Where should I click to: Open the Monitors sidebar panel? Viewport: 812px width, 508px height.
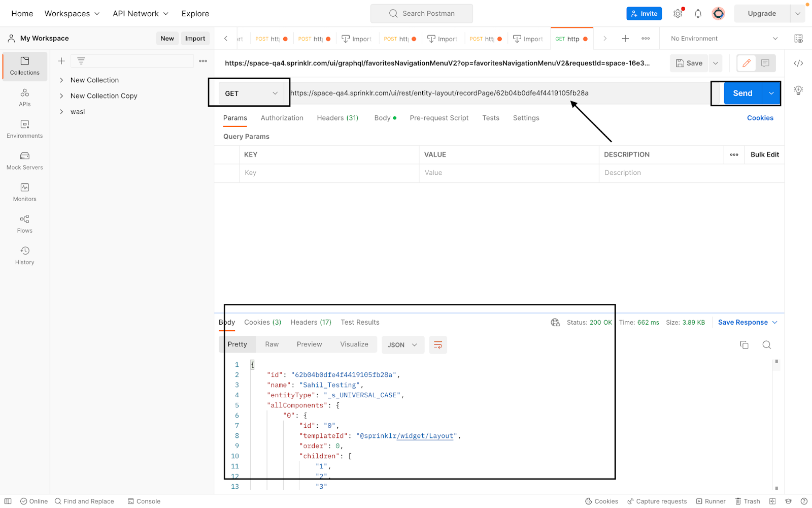pos(24,193)
